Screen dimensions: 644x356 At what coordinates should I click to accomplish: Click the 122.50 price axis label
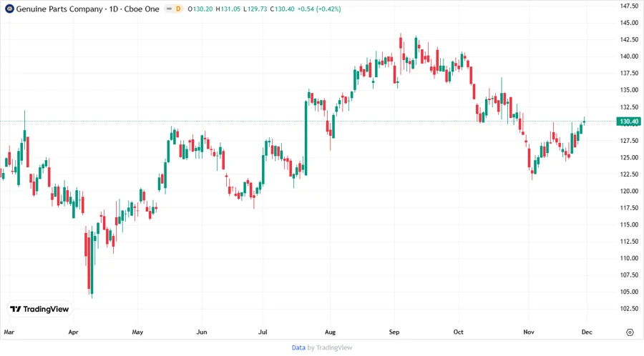(629, 174)
